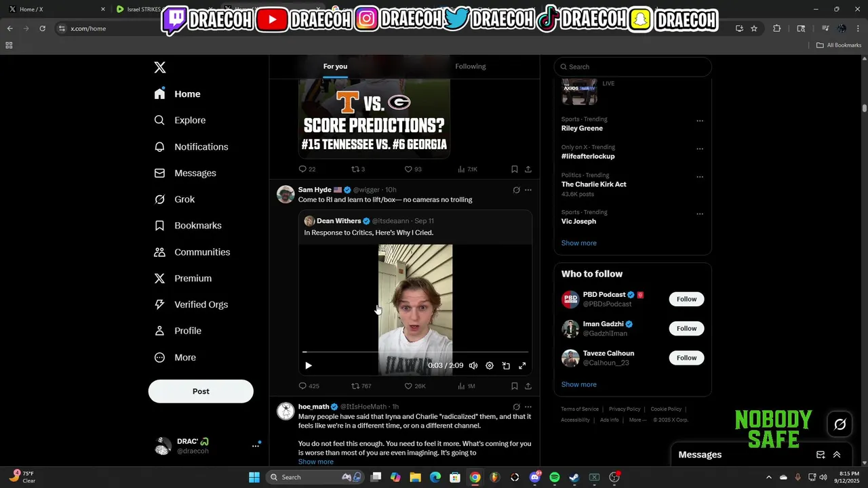Open options for #lifeafterlockup trend
The height and width of the screenshot is (488, 868).
[700, 149]
